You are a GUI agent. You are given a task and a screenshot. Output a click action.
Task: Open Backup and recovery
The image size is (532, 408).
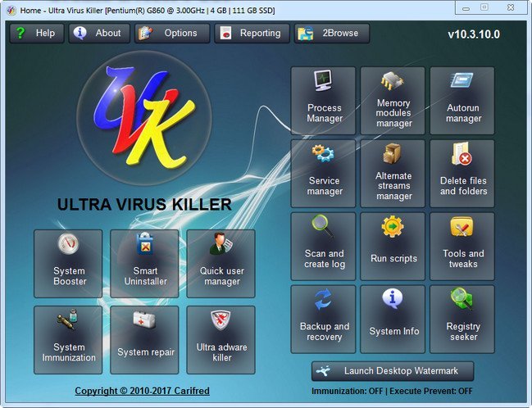coord(323,320)
